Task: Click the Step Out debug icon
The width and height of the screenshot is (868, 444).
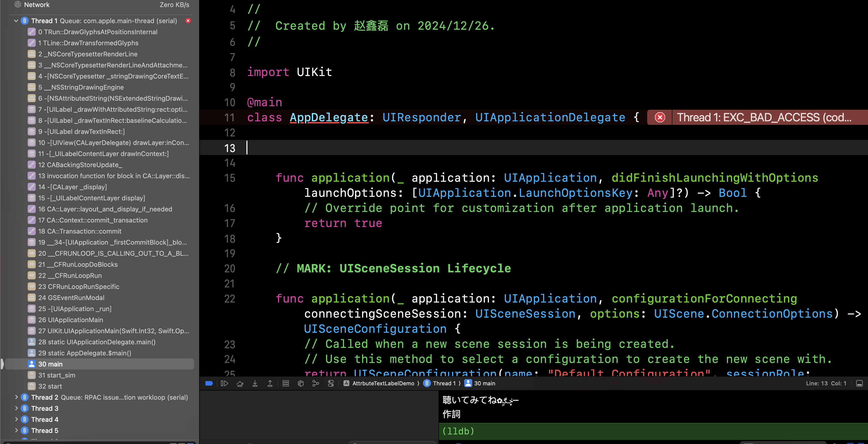Action: [x=270, y=383]
